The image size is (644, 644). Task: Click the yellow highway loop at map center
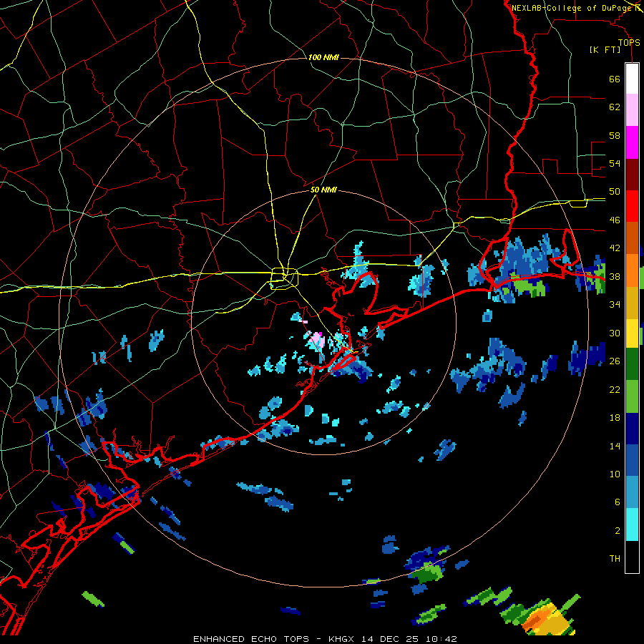(284, 278)
